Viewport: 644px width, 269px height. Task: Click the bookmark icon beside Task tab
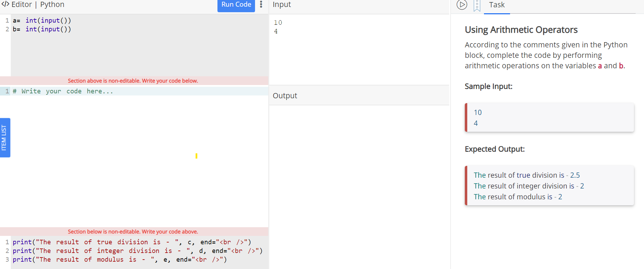click(477, 6)
